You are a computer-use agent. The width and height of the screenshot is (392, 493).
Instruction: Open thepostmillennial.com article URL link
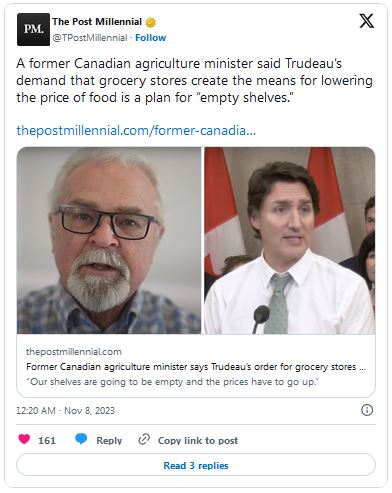tap(136, 130)
